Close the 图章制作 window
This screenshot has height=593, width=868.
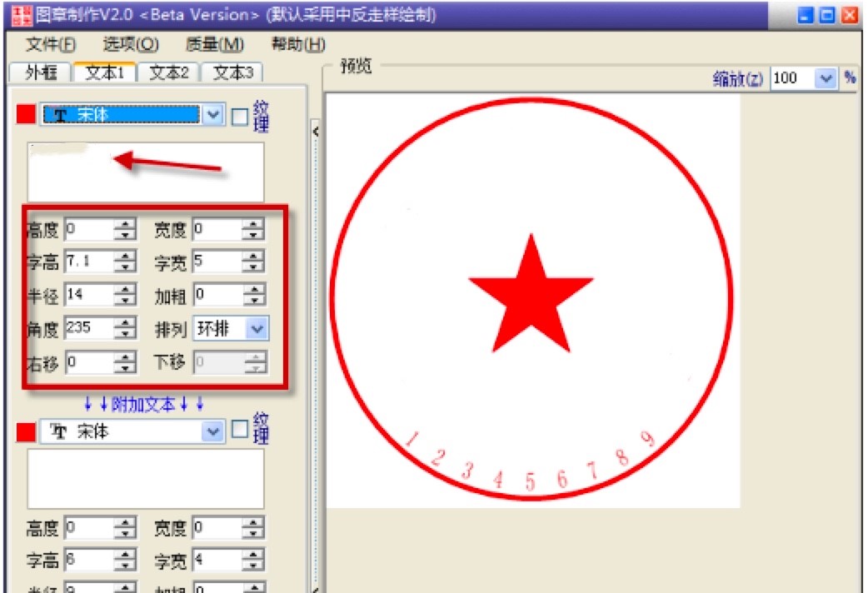point(849,15)
